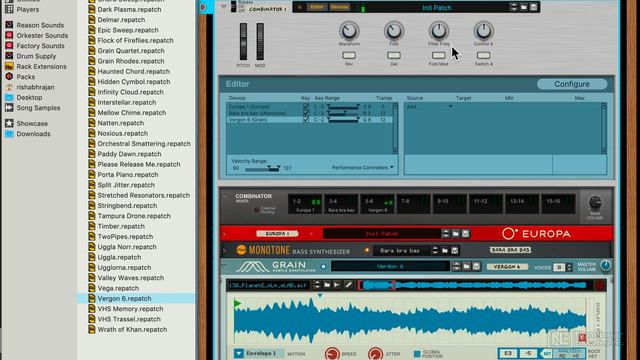This screenshot has height=360, width=640.
Task: Toggle the Del button on Combinator
Action: 394,55
